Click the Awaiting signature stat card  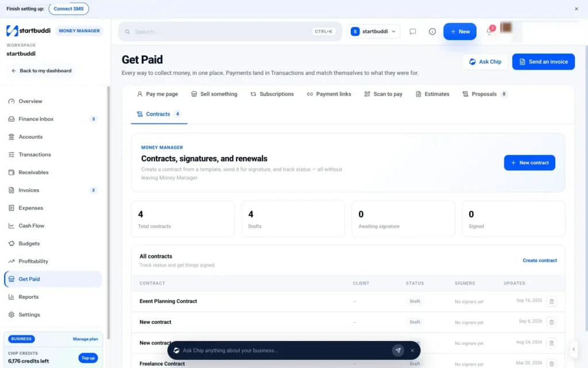(403, 219)
